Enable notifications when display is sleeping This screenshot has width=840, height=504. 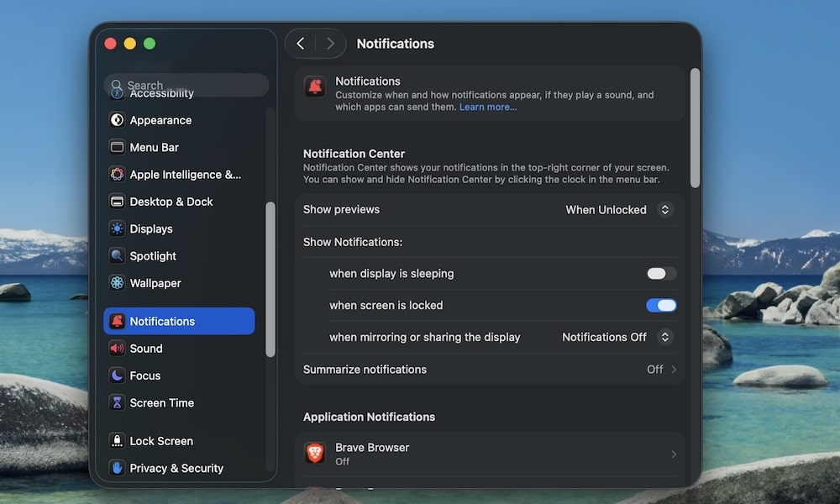click(x=661, y=273)
